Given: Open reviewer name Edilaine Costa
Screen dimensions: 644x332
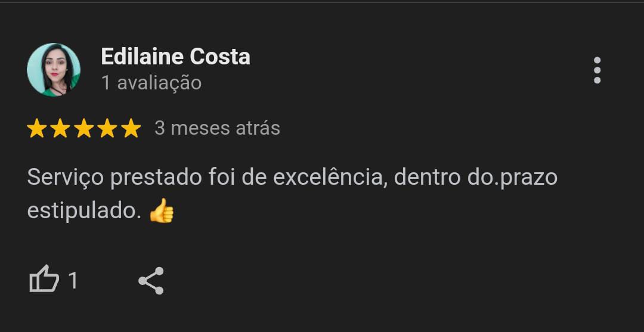Looking at the screenshot, I should [x=176, y=57].
